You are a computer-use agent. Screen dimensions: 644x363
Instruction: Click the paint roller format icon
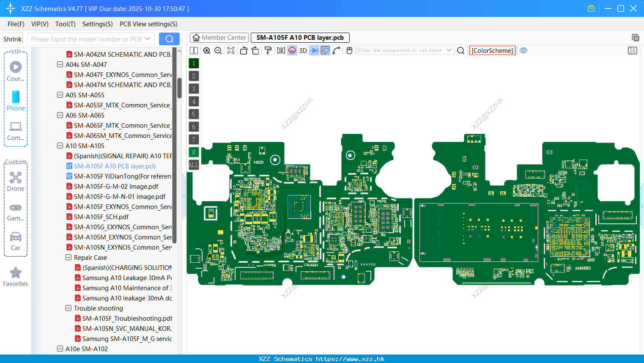(268, 50)
